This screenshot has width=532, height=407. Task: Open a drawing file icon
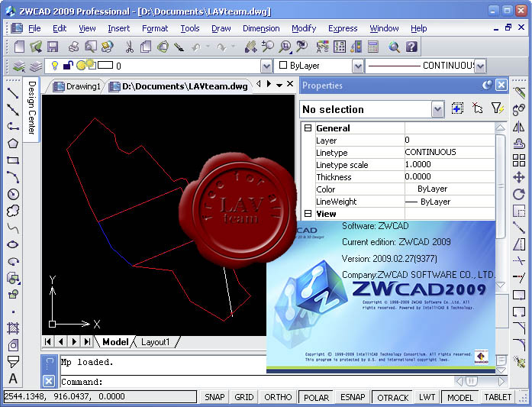pyautogui.click(x=36, y=47)
